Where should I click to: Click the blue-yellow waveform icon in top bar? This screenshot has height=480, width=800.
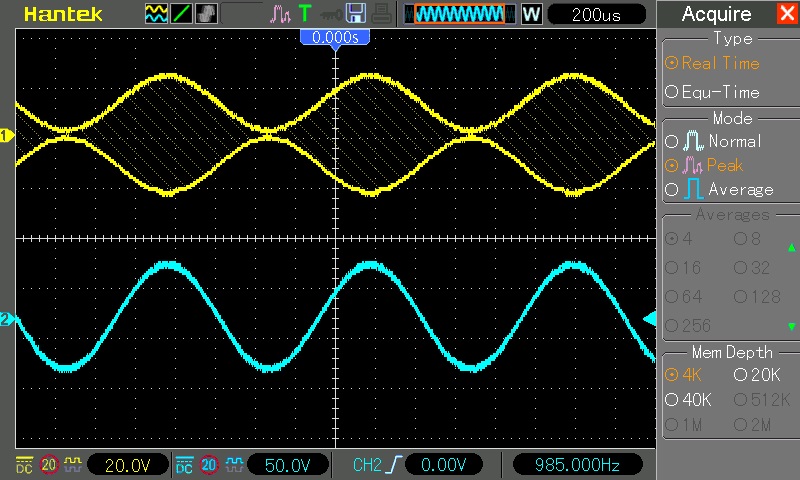156,14
